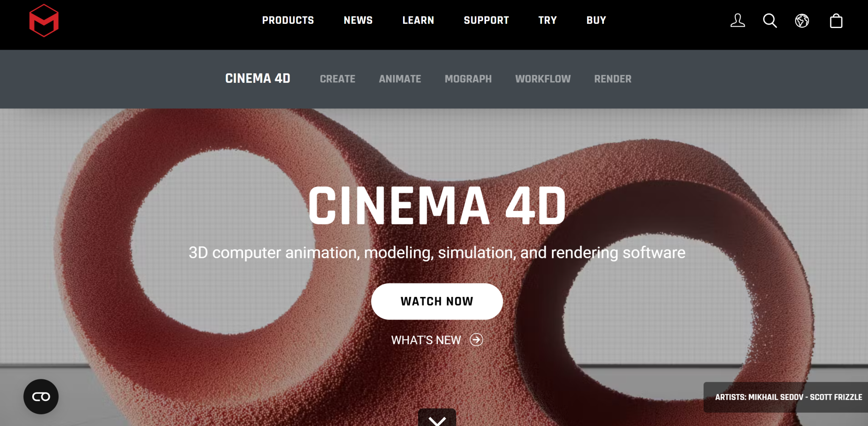Switch to the MOGRAPH tab

(468, 79)
